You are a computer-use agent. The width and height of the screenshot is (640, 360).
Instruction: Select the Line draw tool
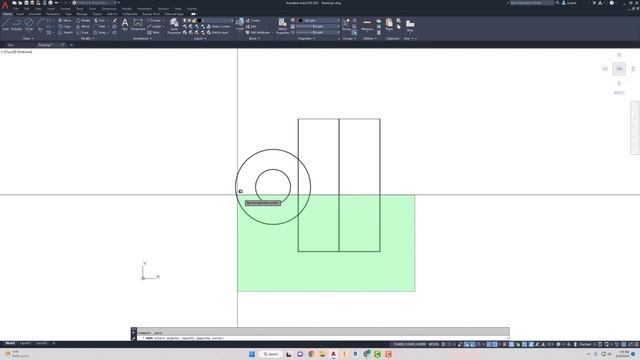(6, 24)
